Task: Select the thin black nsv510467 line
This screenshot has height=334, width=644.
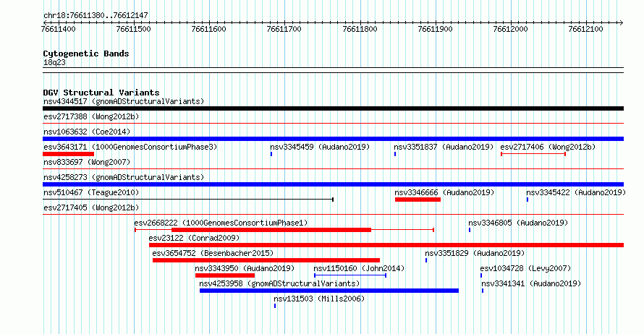Action: tap(188, 200)
